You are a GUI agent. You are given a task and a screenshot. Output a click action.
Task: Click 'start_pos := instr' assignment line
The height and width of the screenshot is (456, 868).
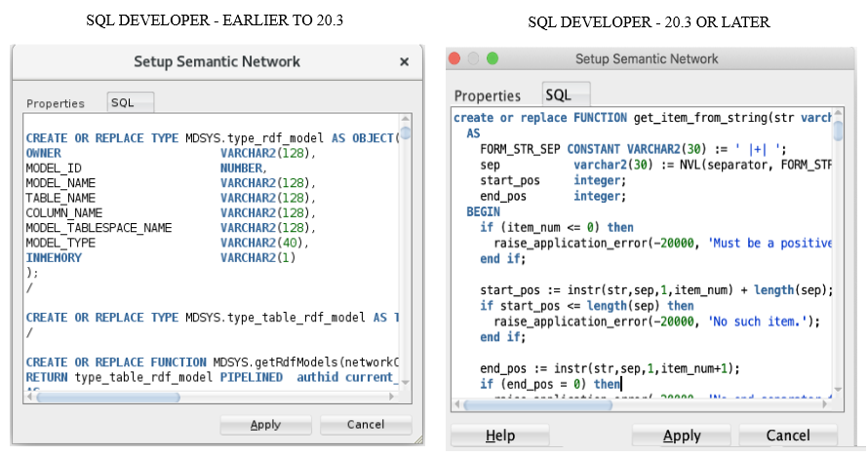[x=656, y=290]
